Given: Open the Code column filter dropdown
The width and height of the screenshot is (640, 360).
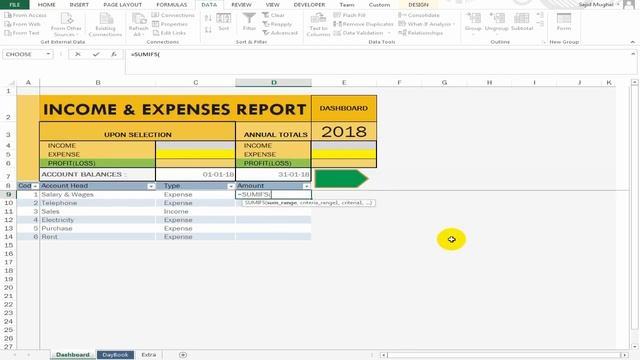Looking at the screenshot, I should [x=35, y=186].
